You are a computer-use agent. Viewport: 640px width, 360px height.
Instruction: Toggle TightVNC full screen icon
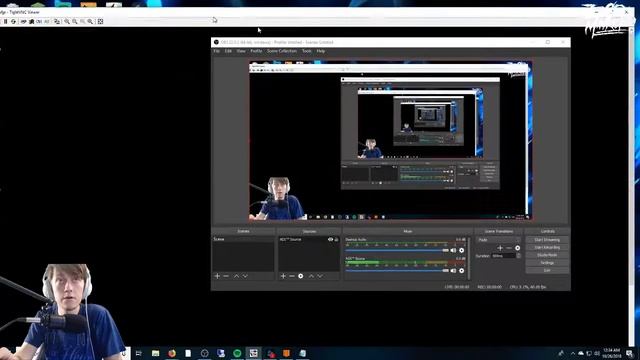tap(100, 21)
